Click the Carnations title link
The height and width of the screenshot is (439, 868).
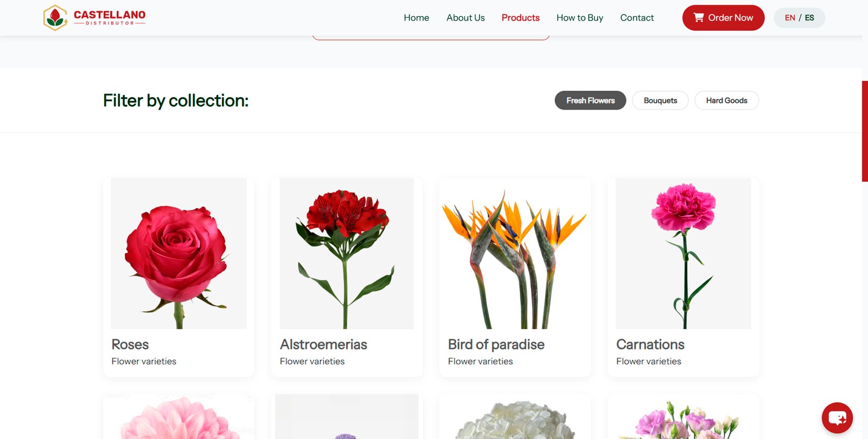pyautogui.click(x=650, y=345)
